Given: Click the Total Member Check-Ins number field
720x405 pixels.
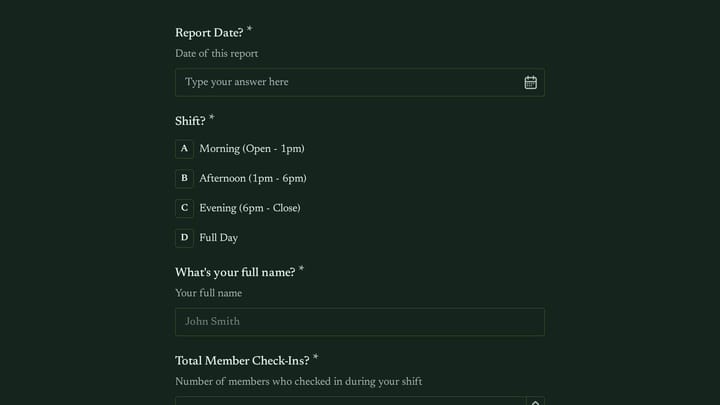Looking at the screenshot, I should click(x=350, y=401).
